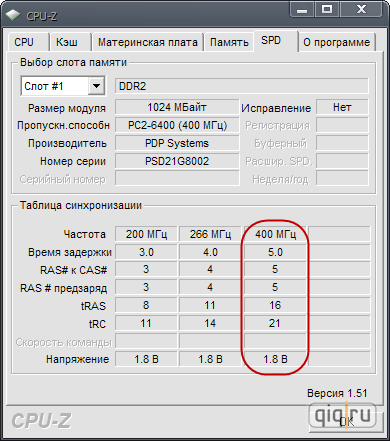
Task: Click the RAS # предзаряд row label
Action: (64, 288)
